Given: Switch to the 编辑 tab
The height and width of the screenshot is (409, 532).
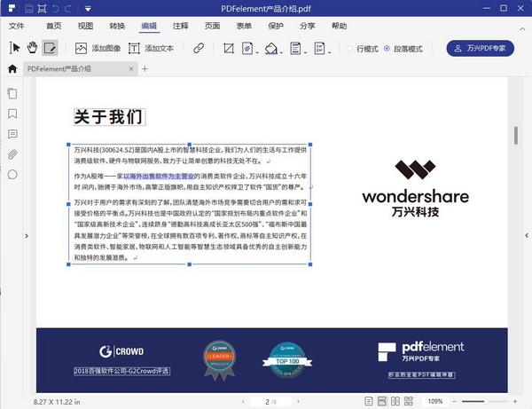Looking at the screenshot, I should point(149,26).
